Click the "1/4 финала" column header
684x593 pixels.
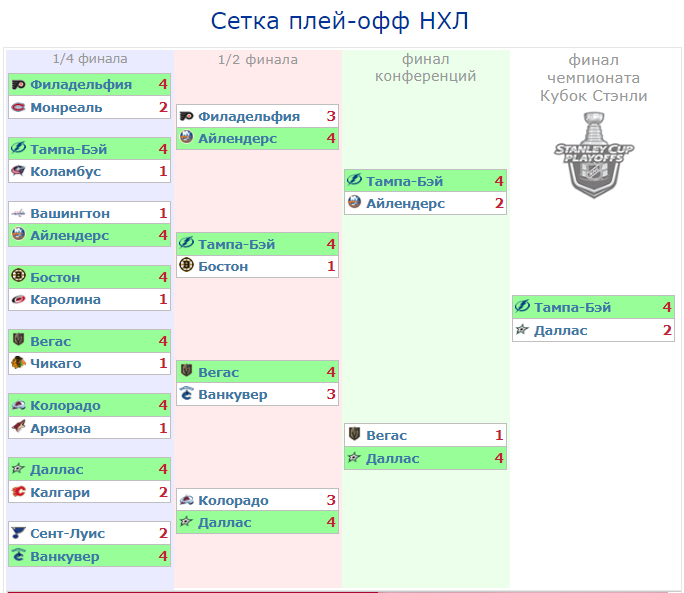click(x=90, y=59)
